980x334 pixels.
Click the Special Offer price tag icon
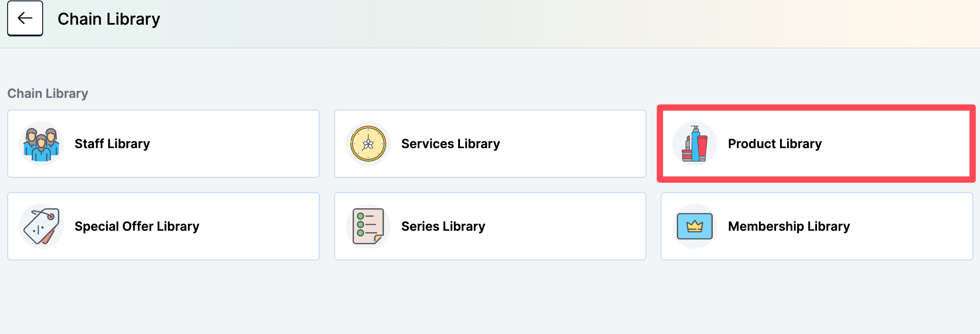point(41,226)
